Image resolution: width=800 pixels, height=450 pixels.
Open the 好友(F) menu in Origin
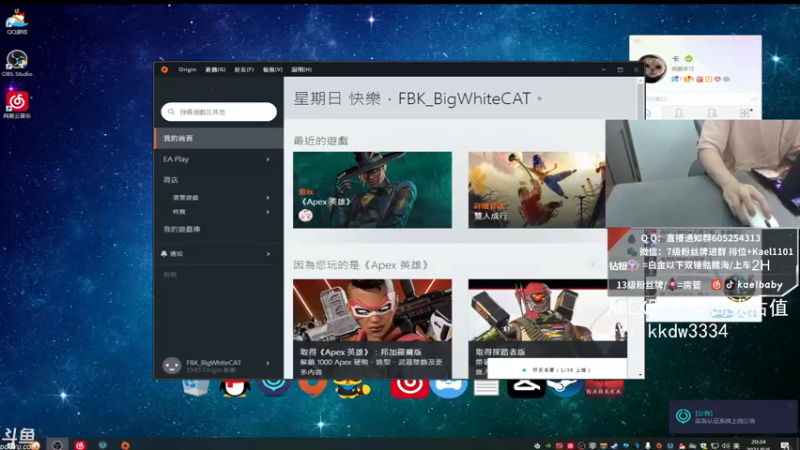tap(244, 69)
